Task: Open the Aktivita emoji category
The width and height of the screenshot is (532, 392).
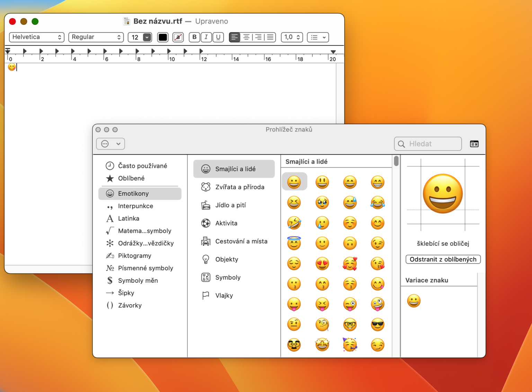Action: click(227, 223)
